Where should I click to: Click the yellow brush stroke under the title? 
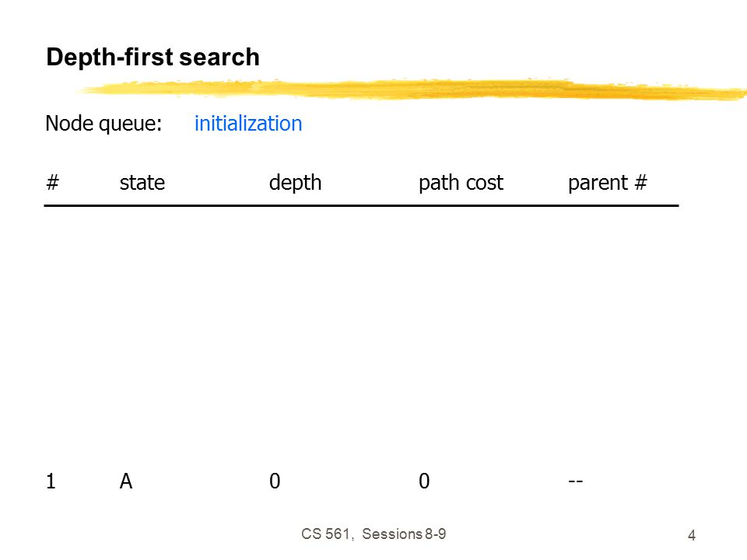(x=412, y=89)
